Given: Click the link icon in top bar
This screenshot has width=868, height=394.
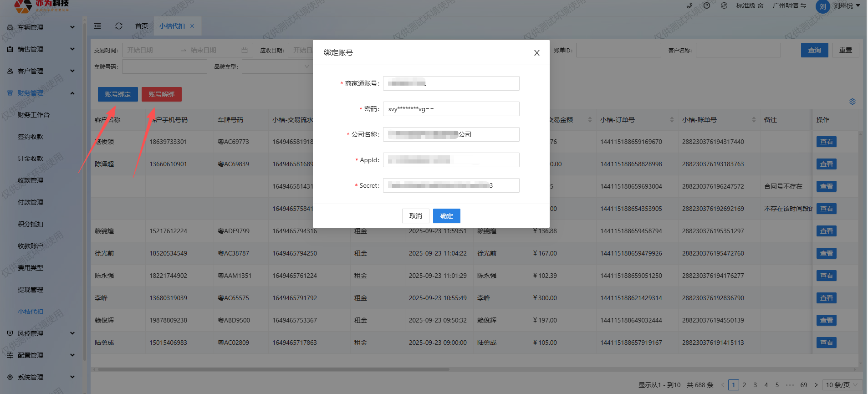Looking at the screenshot, I should (724, 6).
